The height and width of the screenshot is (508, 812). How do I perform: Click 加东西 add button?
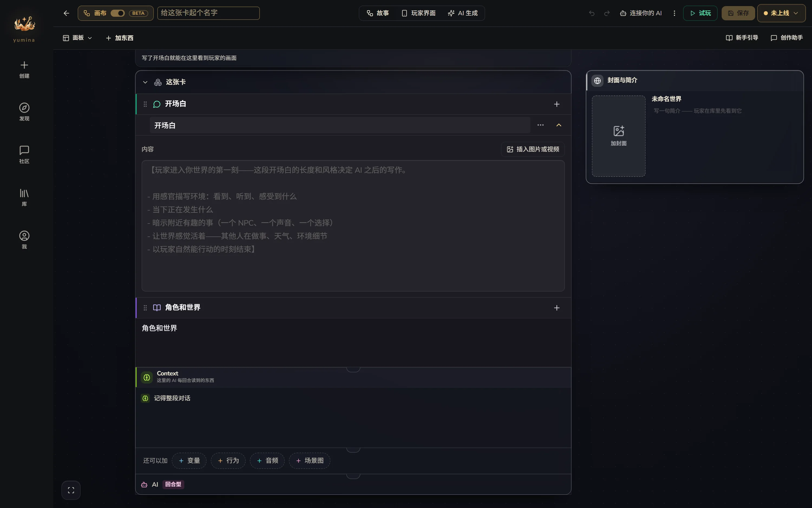tap(120, 38)
